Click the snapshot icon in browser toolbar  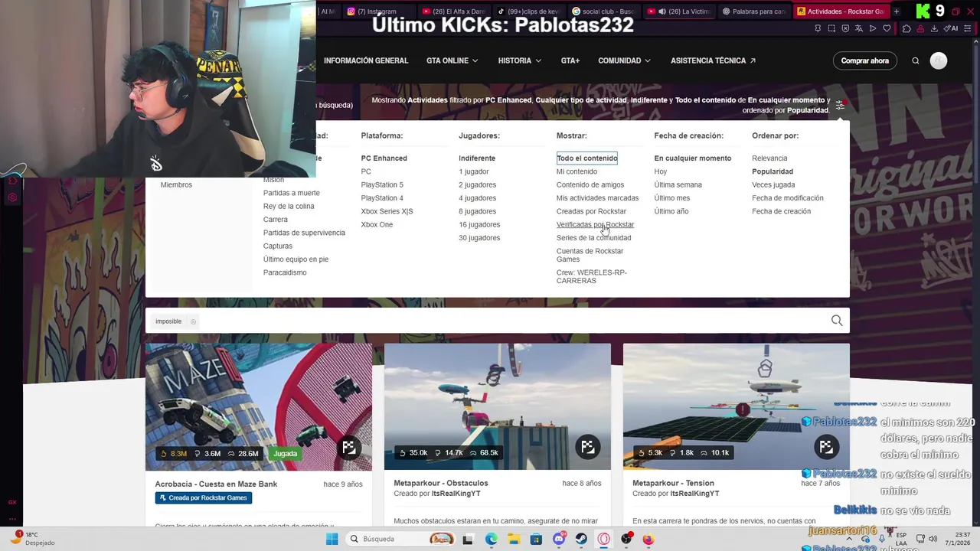(x=831, y=28)
